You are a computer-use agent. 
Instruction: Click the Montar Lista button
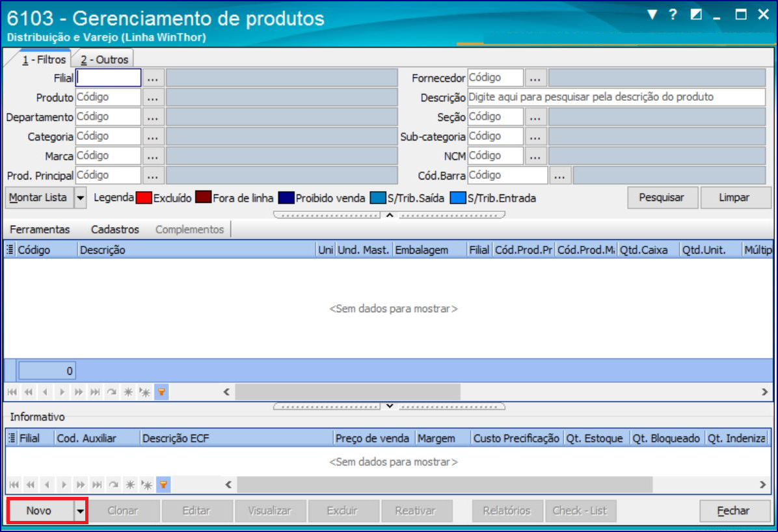[38, 198]
